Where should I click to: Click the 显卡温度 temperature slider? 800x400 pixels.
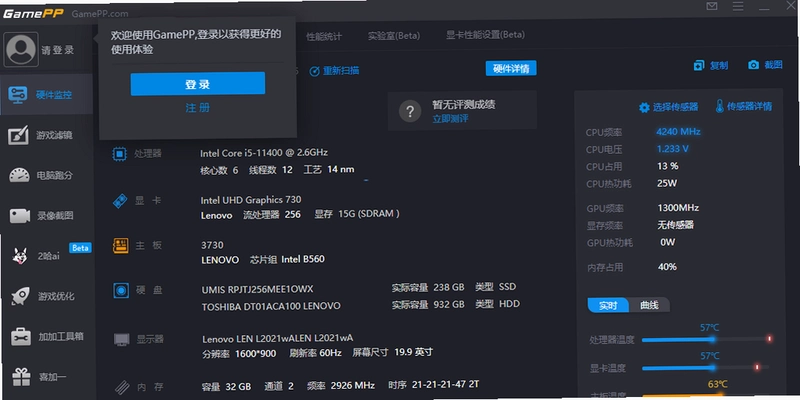[707, 367]
